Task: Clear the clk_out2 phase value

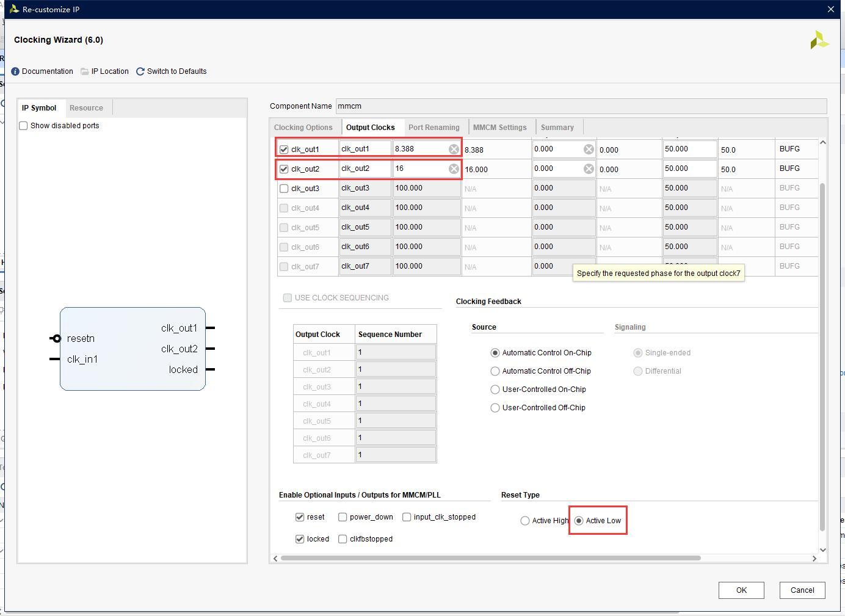Action: coord(589,168)
